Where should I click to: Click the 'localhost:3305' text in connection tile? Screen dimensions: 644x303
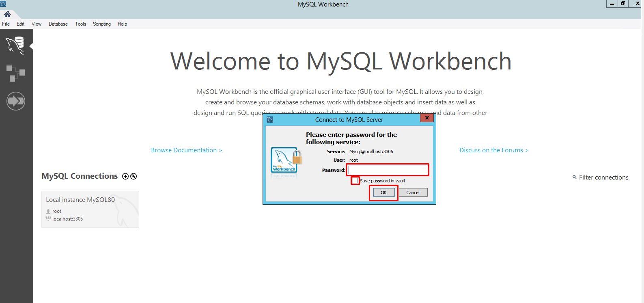click(67, 219)
